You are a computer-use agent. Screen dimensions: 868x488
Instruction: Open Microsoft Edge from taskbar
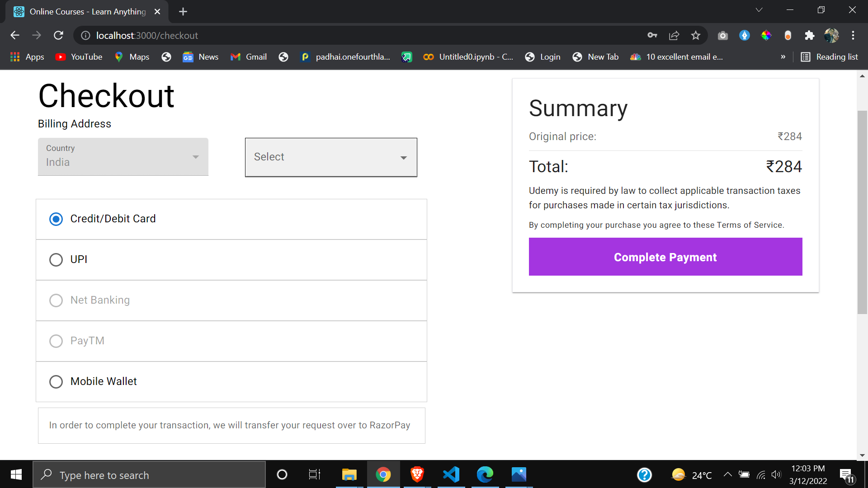pyautogui.click(x=485, y=474)
